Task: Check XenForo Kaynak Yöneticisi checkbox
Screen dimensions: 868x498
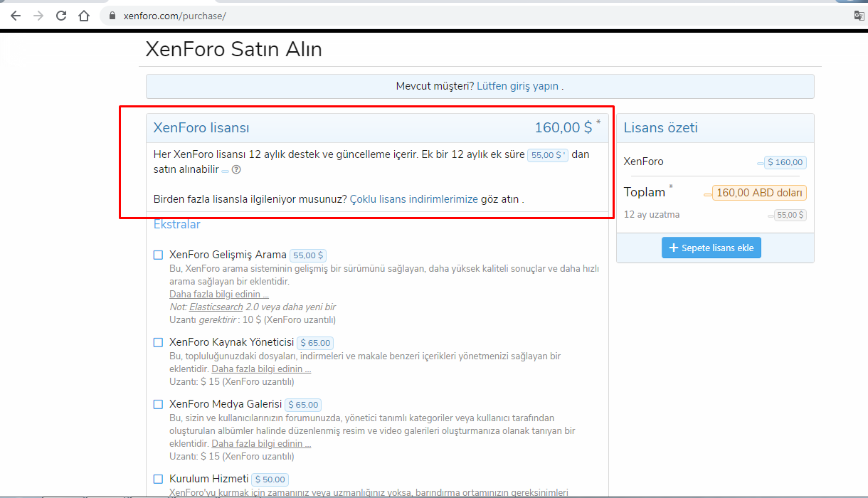Action: tap(158, 342)
